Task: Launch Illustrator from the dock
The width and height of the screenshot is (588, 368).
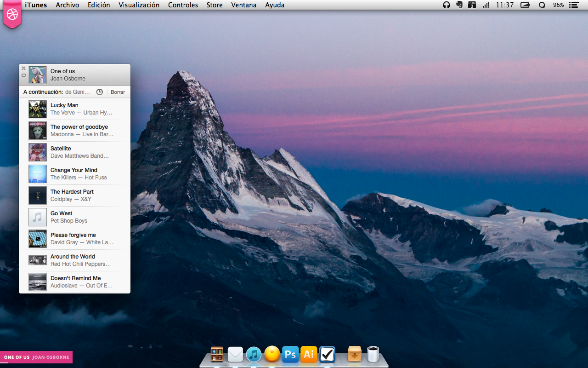Action: [309, 354]
